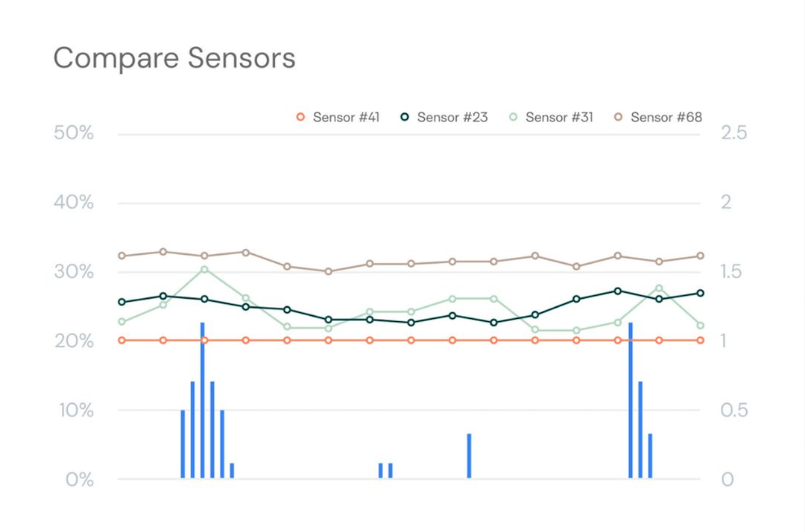Click the light green Sensor #31 legend marker
This screenshot has height=532, width=805.
tap(514, 117)
